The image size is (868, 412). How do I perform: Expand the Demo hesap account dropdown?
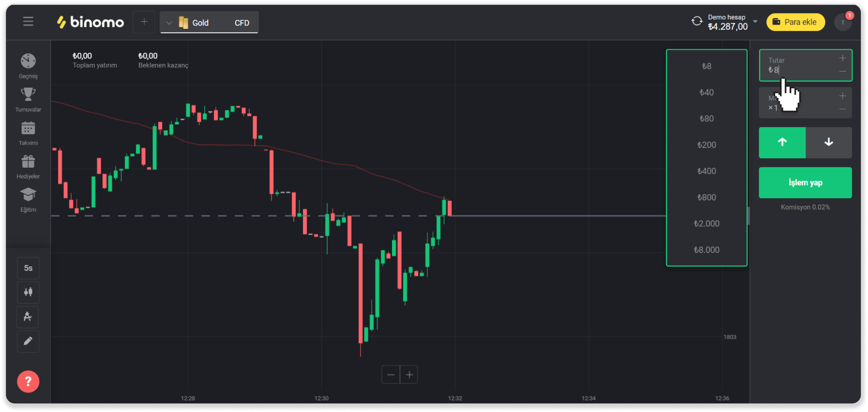point(755,21)
